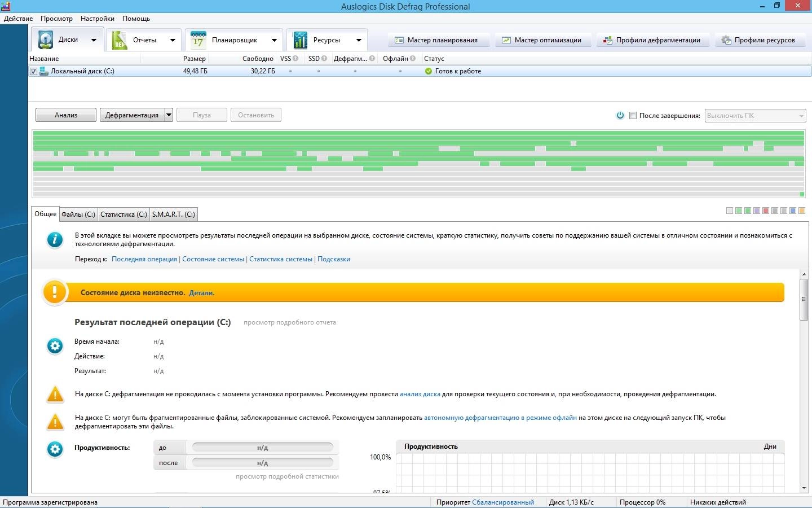The width and height of the screenshot is (812, 508).
Task: Follow the Последняя операция link
Action: pos(144,259)
